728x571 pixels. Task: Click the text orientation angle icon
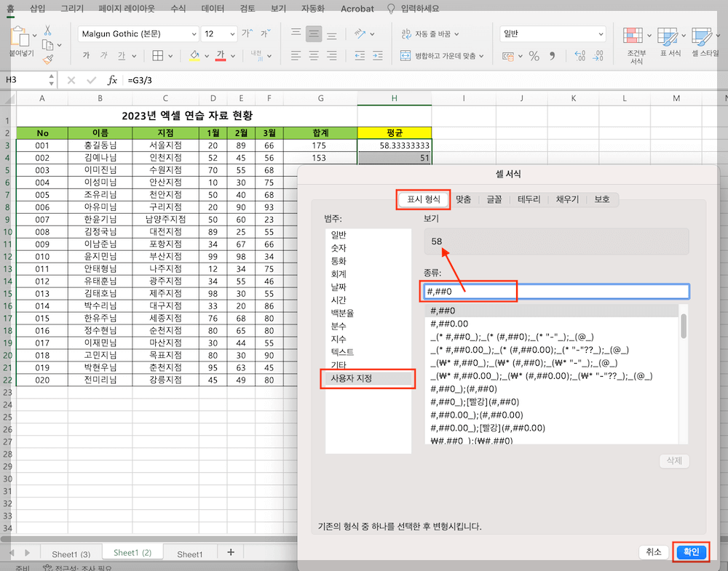[360, 33]
